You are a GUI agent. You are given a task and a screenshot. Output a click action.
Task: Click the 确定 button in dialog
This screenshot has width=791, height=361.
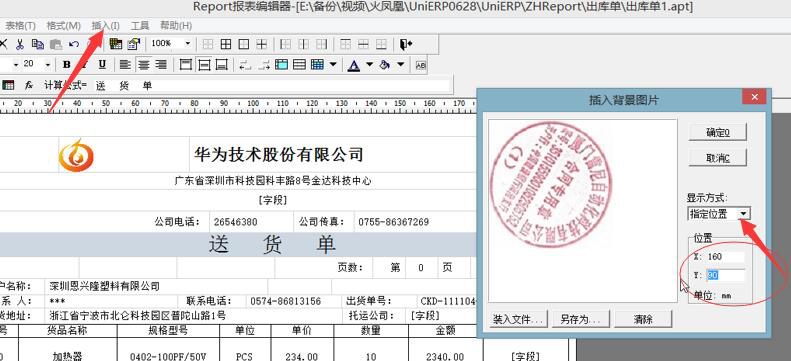(x=718, y=133)
